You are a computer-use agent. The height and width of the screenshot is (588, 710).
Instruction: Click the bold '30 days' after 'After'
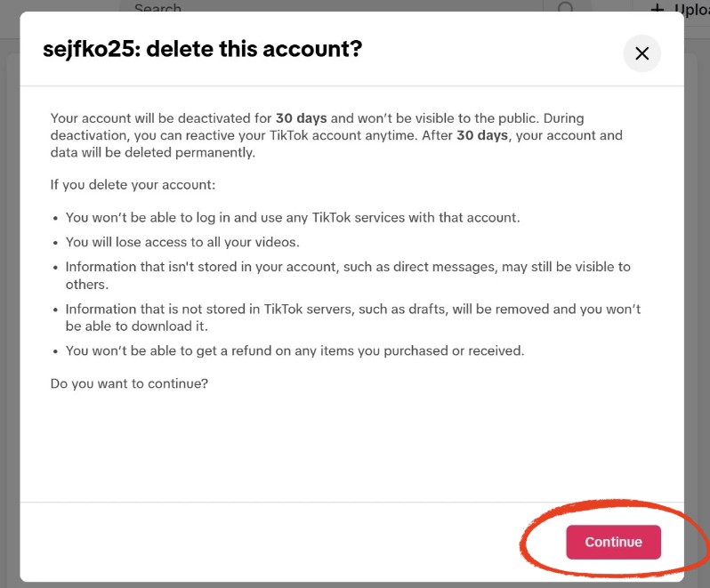pyautogui.click(x=482, y=135)
